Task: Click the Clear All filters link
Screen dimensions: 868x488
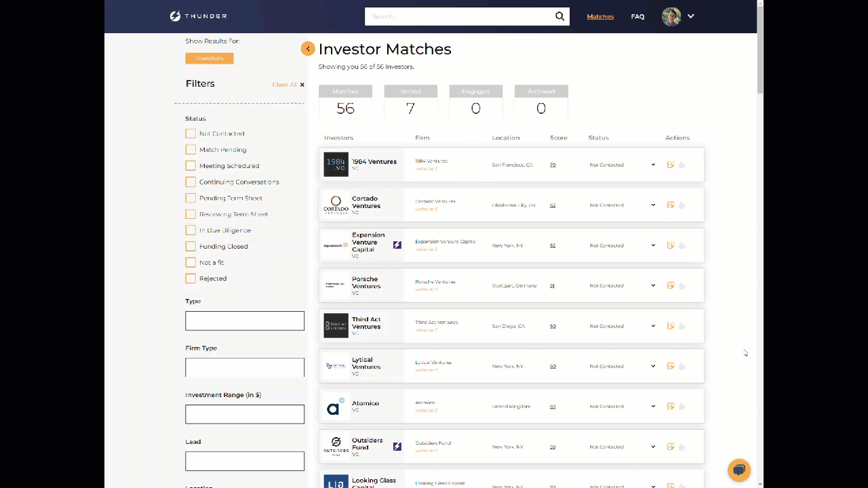Action: click(x=284, y=85)
